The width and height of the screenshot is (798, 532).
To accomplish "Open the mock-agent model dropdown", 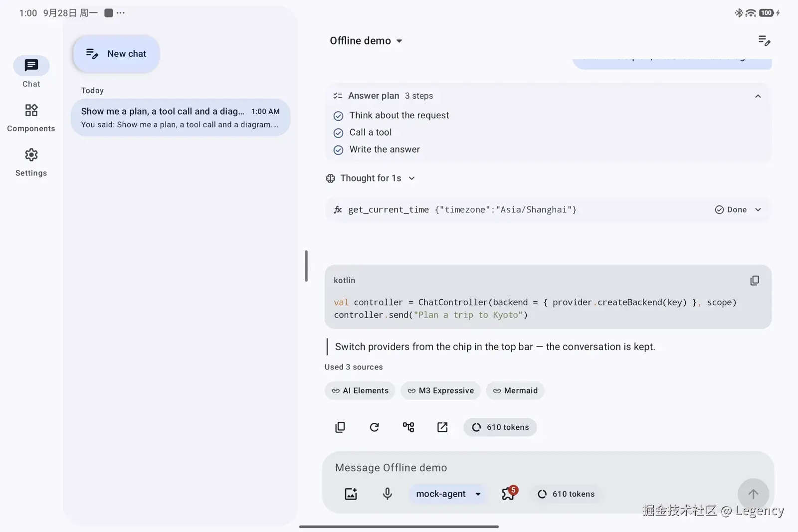I will point(448,494).
